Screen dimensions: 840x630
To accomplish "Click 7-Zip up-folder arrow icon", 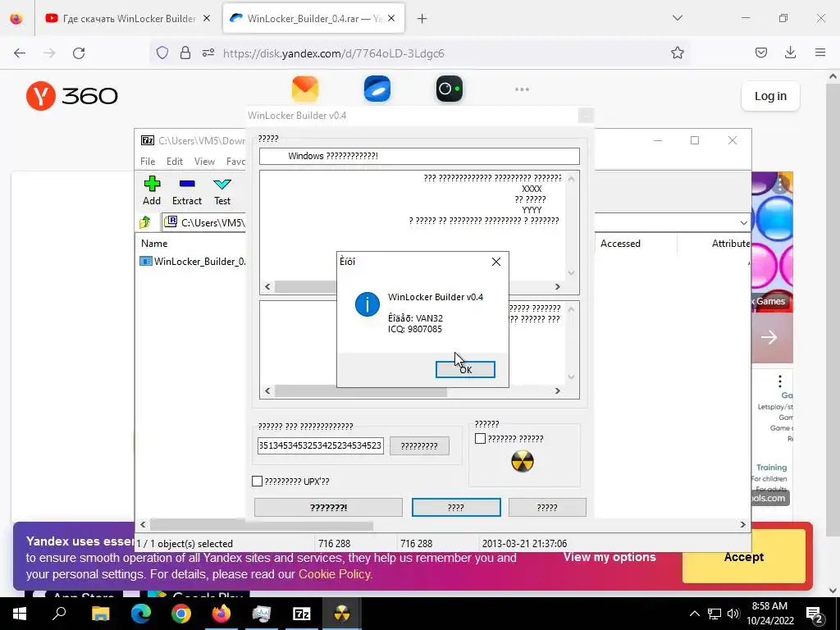I will pos(144,221).
